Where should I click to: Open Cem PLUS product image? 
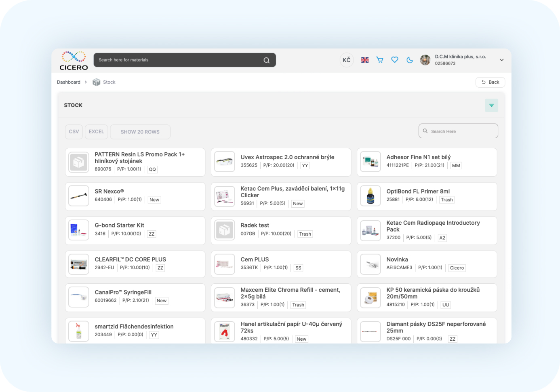click(225, 264)
